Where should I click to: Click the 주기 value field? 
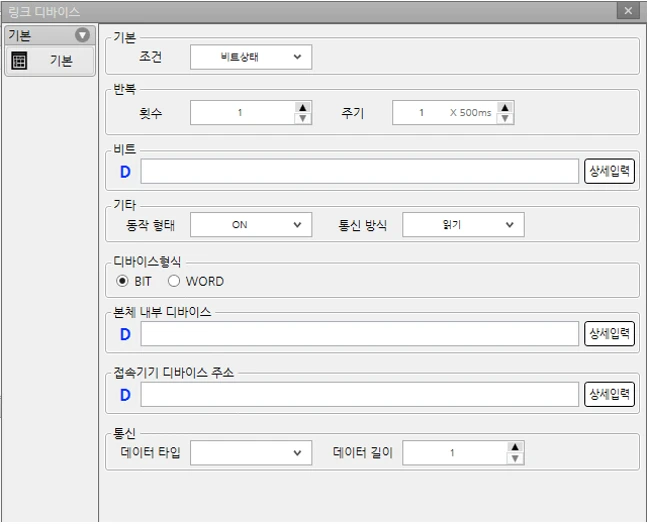445,112
